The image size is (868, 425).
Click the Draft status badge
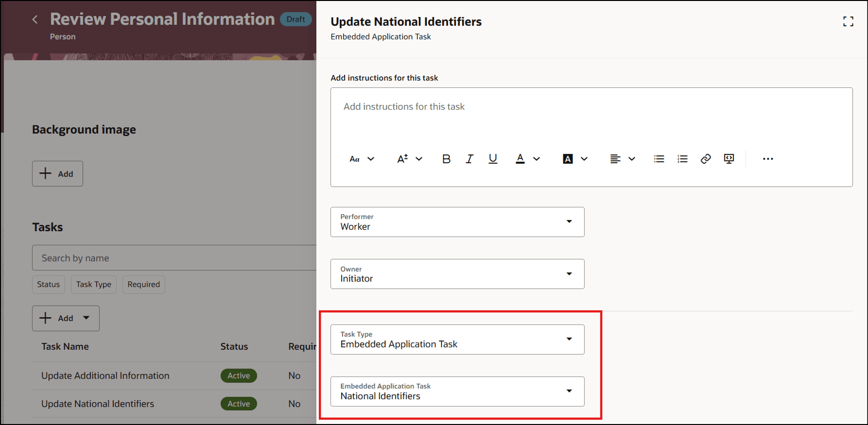pyautogui.click(x=296, y=19)
